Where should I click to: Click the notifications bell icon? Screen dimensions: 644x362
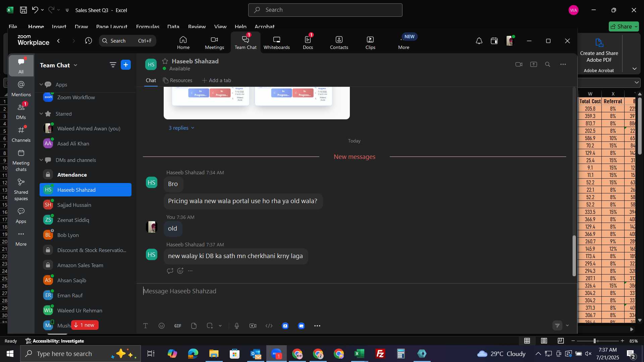click(x=479, y=41)
